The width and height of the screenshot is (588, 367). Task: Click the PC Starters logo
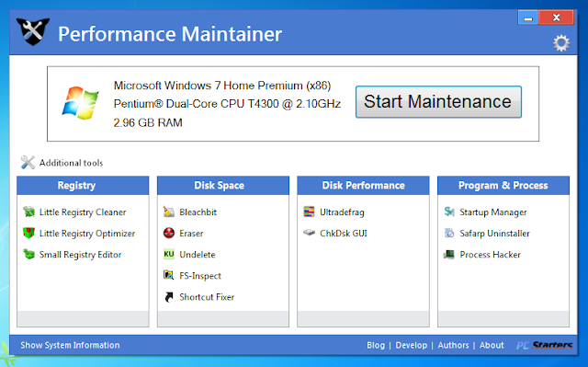(544, 345)
